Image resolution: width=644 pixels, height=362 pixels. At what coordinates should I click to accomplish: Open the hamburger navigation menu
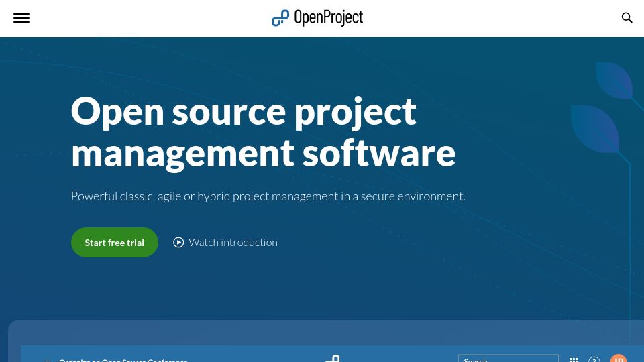click(x=21, y=18)
